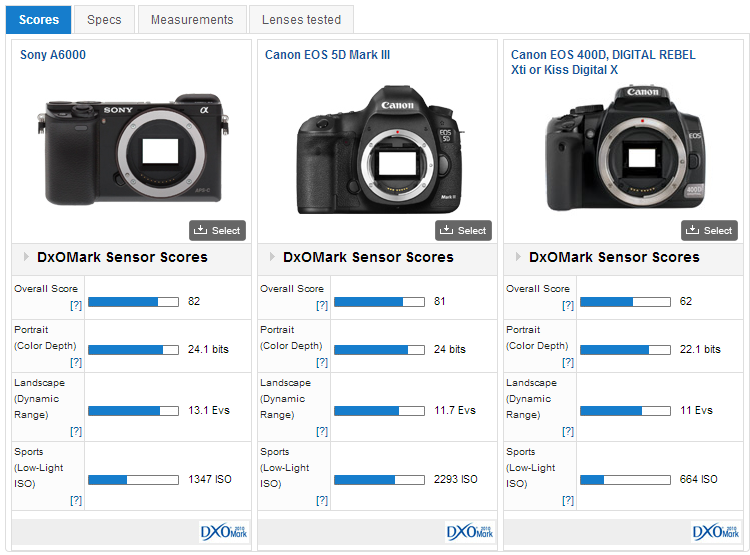Open Sports help [?] for Canon EOS 5D Mark III
750x555 pixels.
coord(322,499)
